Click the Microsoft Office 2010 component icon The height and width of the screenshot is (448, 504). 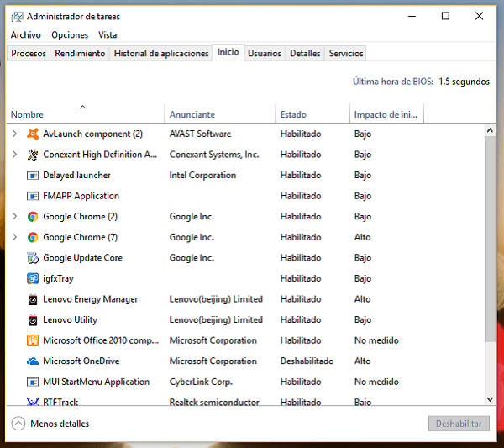point(33,340)
